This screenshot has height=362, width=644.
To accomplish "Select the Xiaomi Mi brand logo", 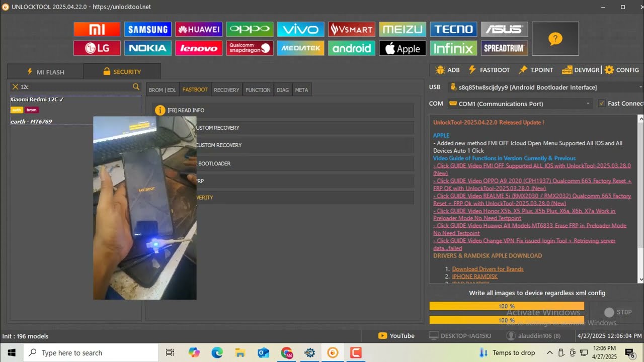I will pyautogui.click(x=97, y=30).
